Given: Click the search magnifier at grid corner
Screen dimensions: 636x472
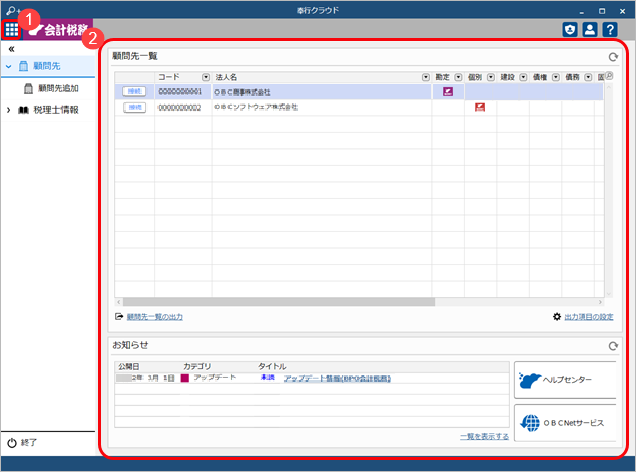Looking at the screenshot, I should 608,76.
